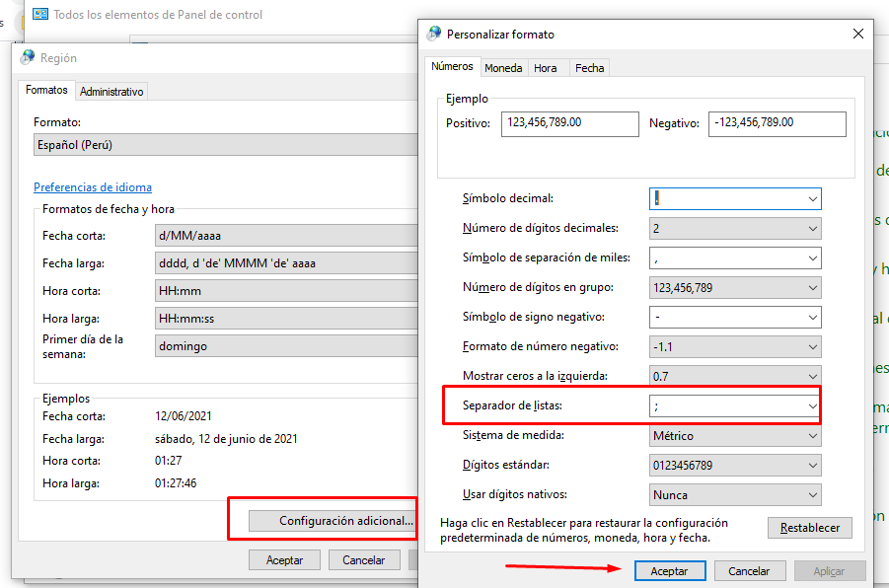The height and width of the screenshot is (588, 889).
Task: Click the Región window globe icon
Action: pos(28,58)
